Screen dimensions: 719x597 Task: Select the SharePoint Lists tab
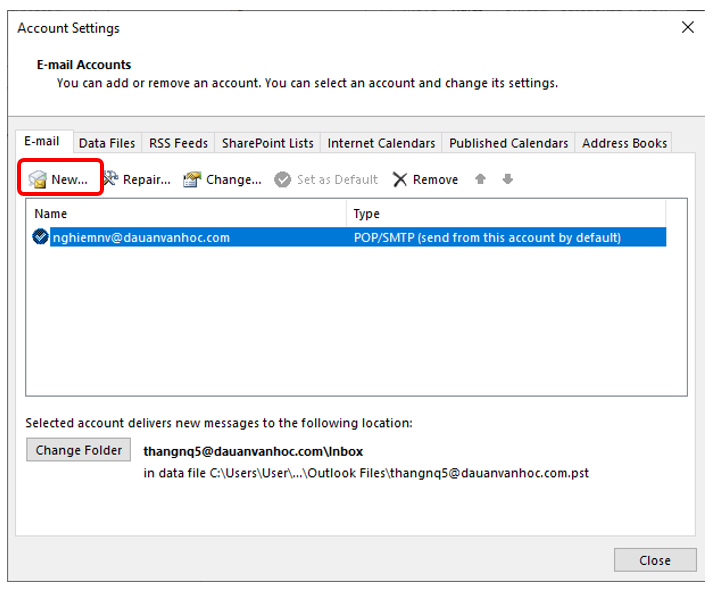pyautogui.click(x=268, y=143)
